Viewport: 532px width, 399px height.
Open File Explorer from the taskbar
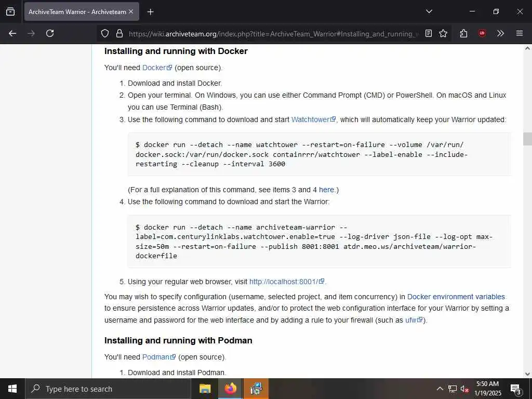205,389
